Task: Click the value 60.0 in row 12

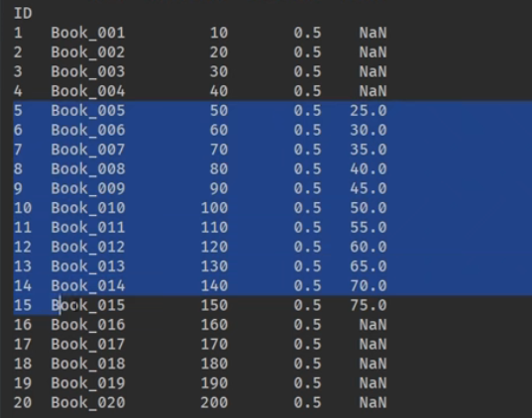Action: 369,247
